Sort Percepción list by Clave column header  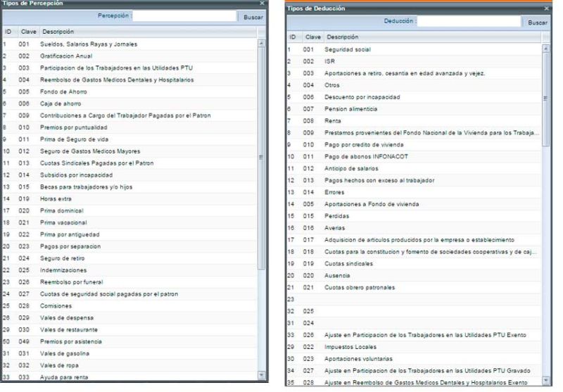[x=27, y=32]
